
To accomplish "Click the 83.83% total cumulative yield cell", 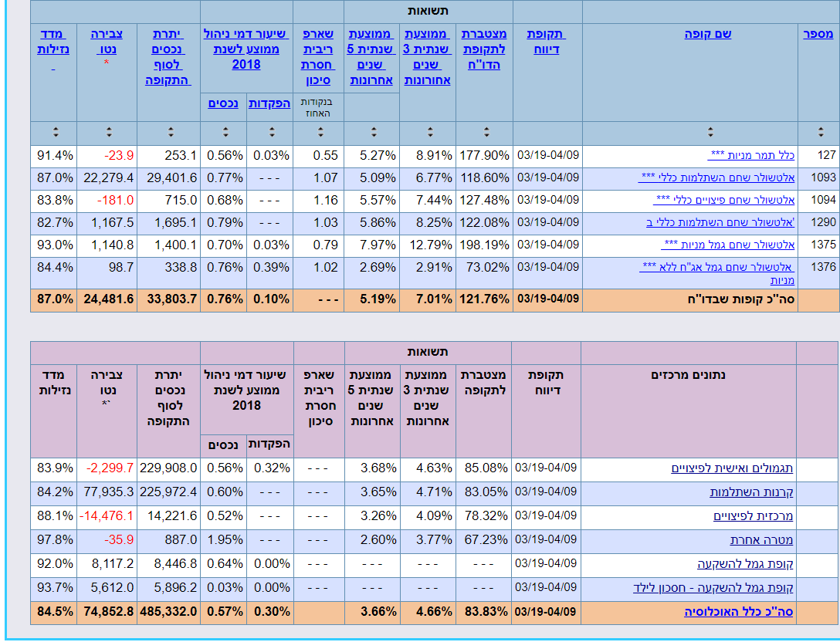I will [x=484, y=611].
